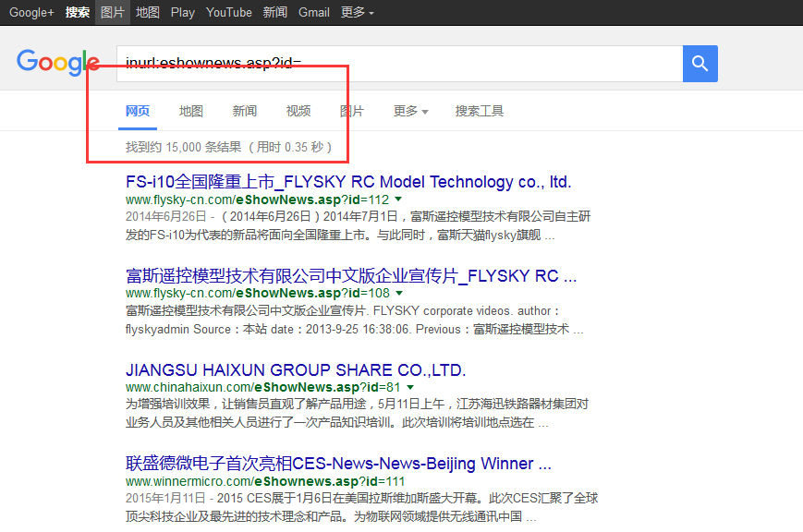
Task: Click the www.flysky-cn.com/eShowNews.asp?id=108 URL text
Action: click(258, 293)
